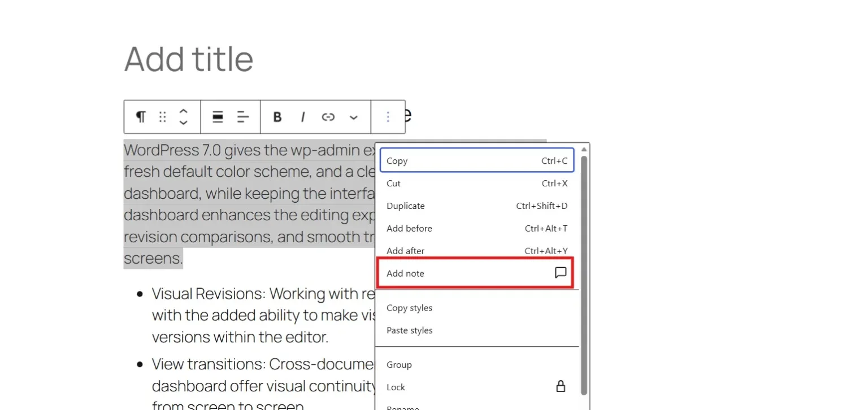Choose Copy from the block menu
868x410 pixels.
point(477,160)
